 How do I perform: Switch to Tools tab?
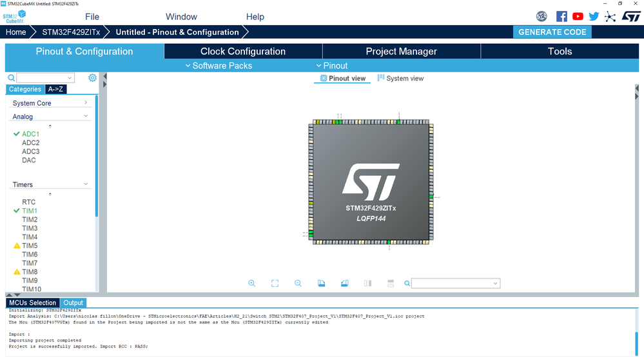click(560, 52)
